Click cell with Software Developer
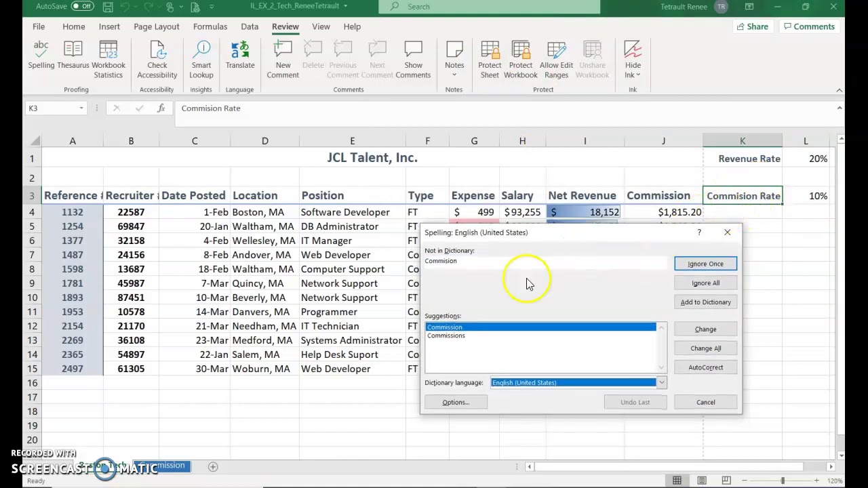The width and height of the screenshot is (868, 488). [352, 212]
